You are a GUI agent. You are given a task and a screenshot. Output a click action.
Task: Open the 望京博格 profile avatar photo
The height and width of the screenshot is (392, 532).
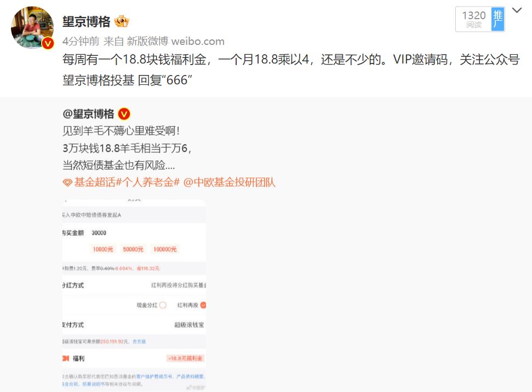[x=32, y=27]
